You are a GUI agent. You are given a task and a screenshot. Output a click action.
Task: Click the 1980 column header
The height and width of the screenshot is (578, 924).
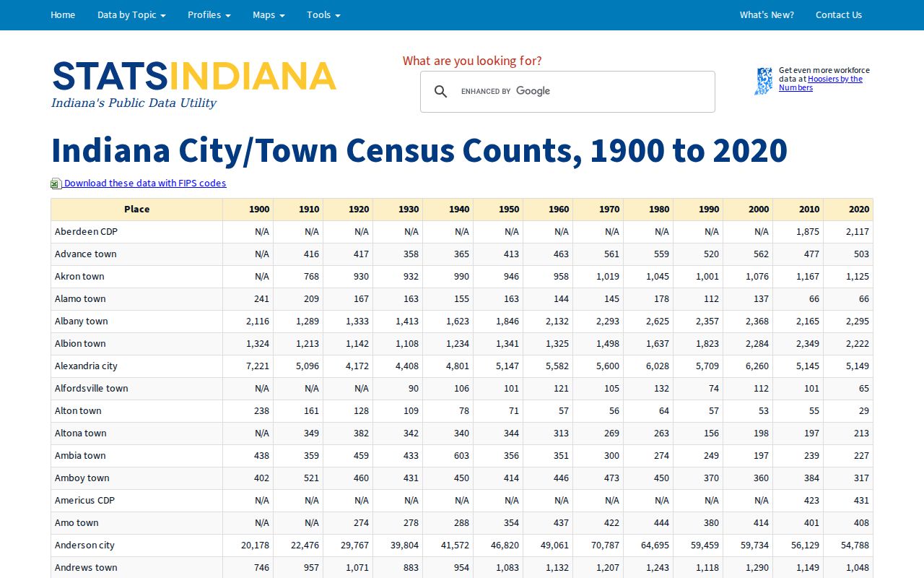(x=648, y=210)
